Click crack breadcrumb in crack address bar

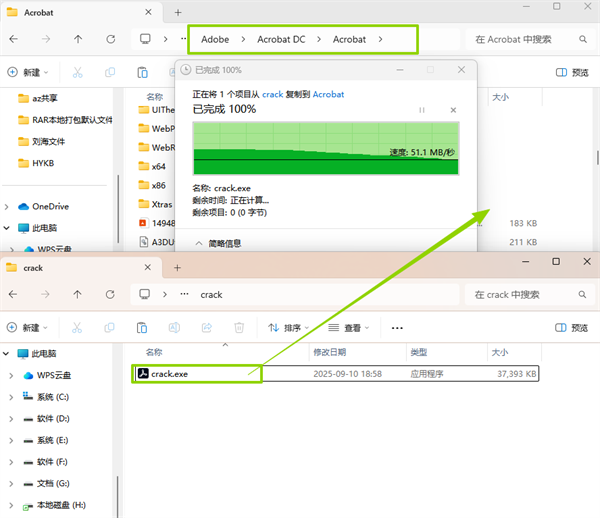click(211, 295)
